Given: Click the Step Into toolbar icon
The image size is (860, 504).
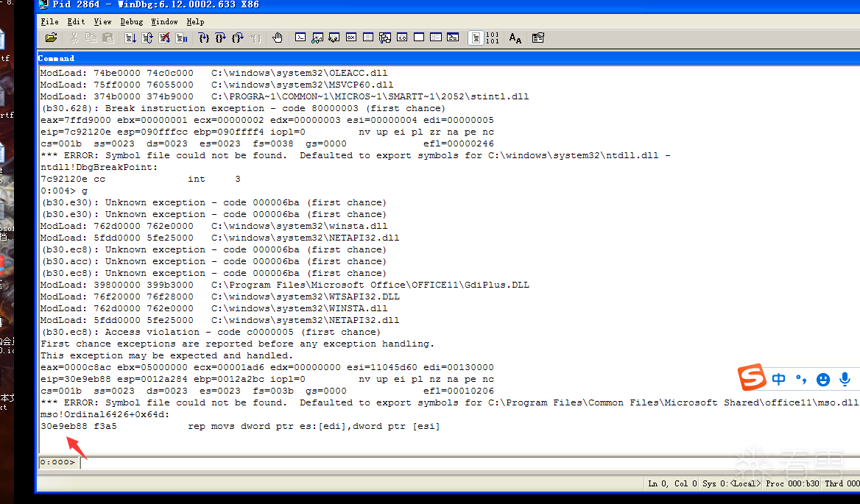Looking at the screenshot, I should click(203, 38).
